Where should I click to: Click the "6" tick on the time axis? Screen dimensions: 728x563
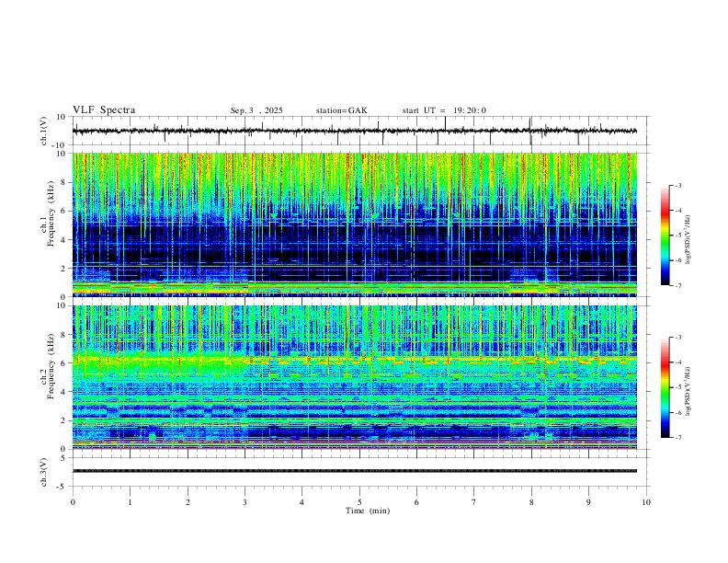click(x=416, y=502)
